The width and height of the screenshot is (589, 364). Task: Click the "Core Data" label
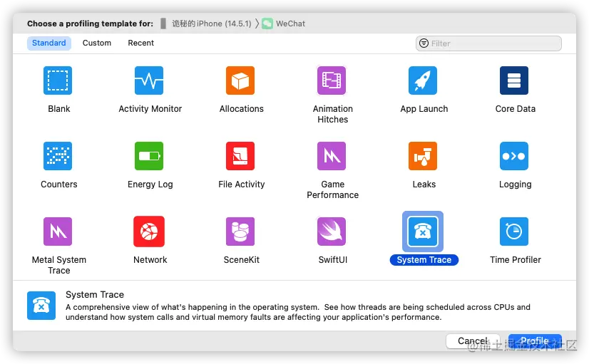click(516, 109)
